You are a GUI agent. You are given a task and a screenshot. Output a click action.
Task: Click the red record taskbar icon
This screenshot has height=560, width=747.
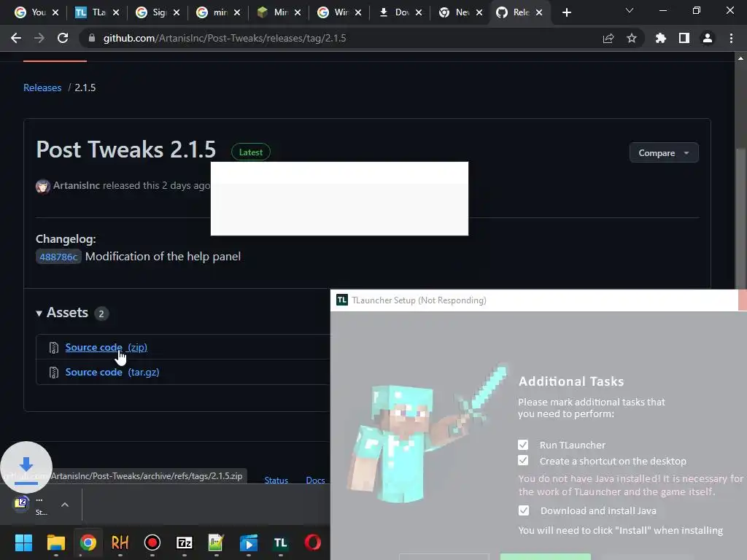tap(152, 542)
